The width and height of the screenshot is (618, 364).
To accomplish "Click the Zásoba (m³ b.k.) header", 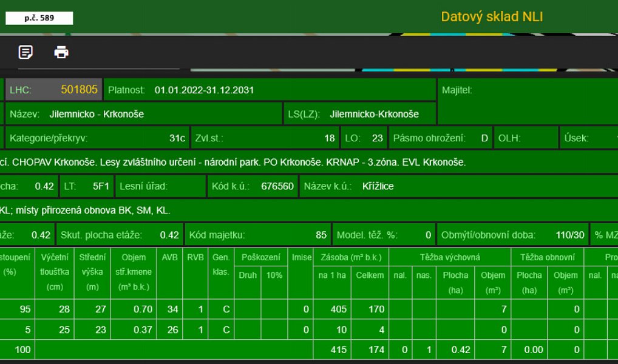I will 351,257.
